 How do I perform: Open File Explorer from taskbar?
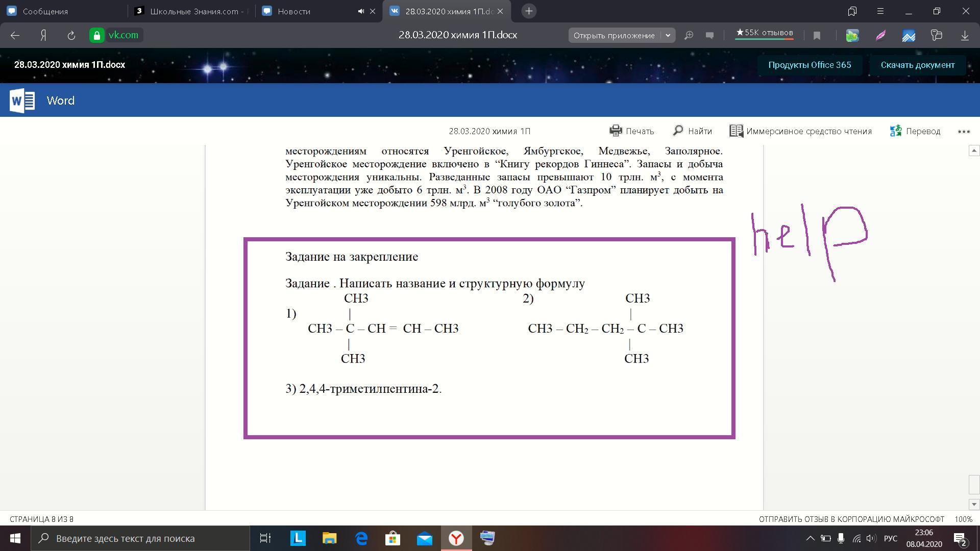point(329,538)
